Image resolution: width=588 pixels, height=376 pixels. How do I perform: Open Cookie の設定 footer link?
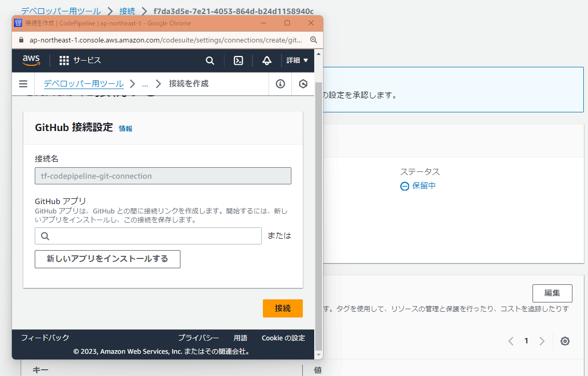pos(284,338)
